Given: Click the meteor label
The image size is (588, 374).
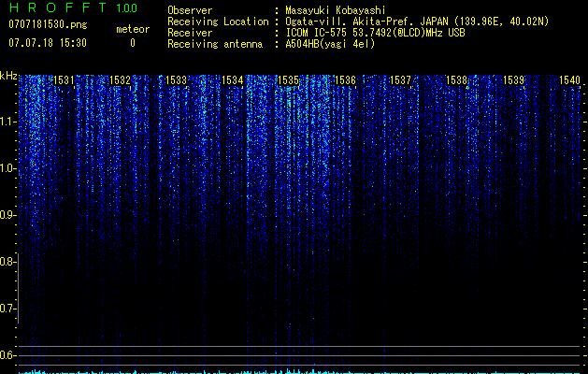Looking at the screenshot, I should coord(133,29).
